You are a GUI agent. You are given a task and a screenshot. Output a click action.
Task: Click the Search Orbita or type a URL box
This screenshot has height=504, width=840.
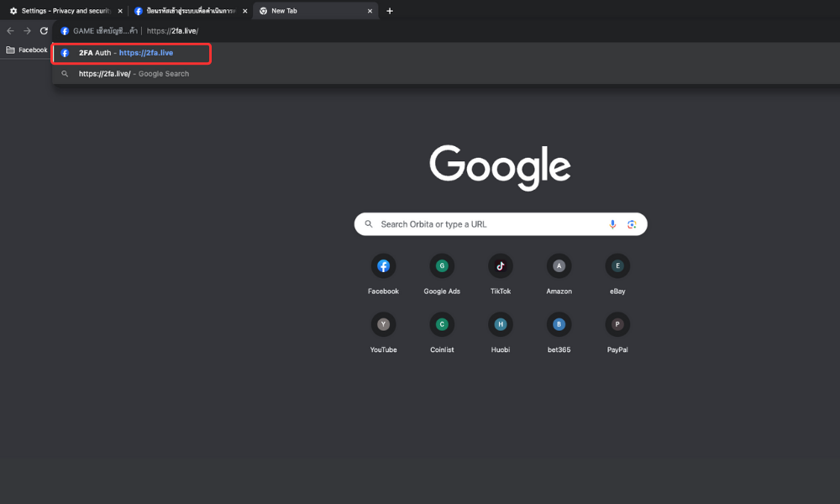501,224
